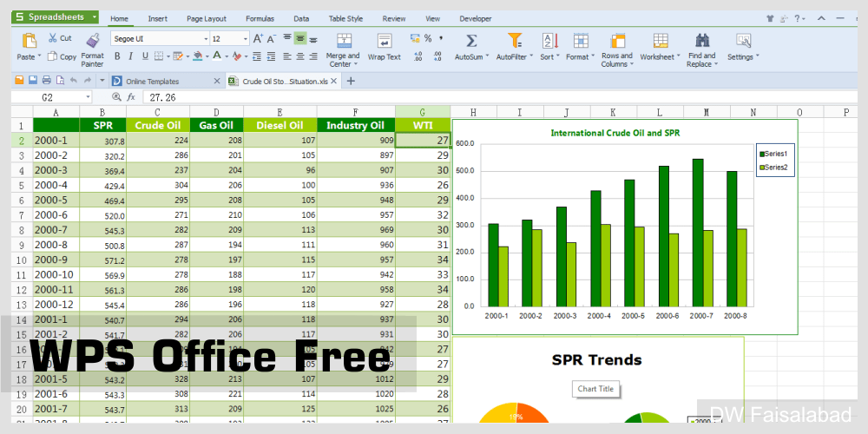Open the font size 12 dropdown
The image size is (868, 434).
click(246, 39)
